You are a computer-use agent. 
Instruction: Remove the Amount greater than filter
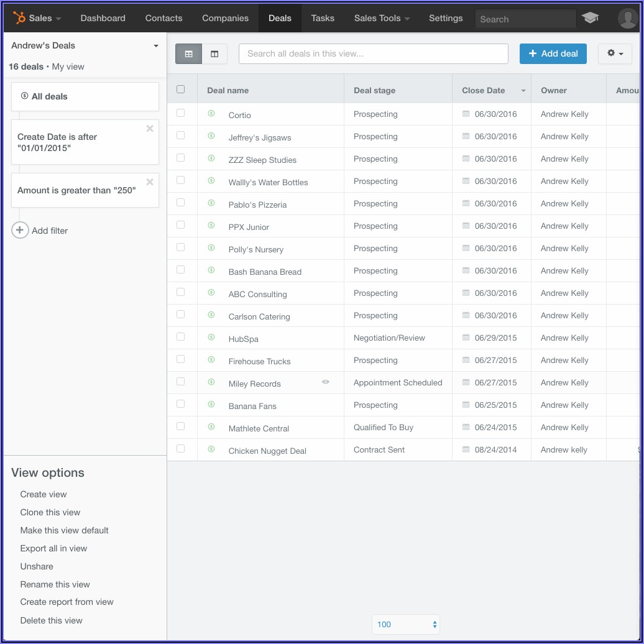[150, 182]
